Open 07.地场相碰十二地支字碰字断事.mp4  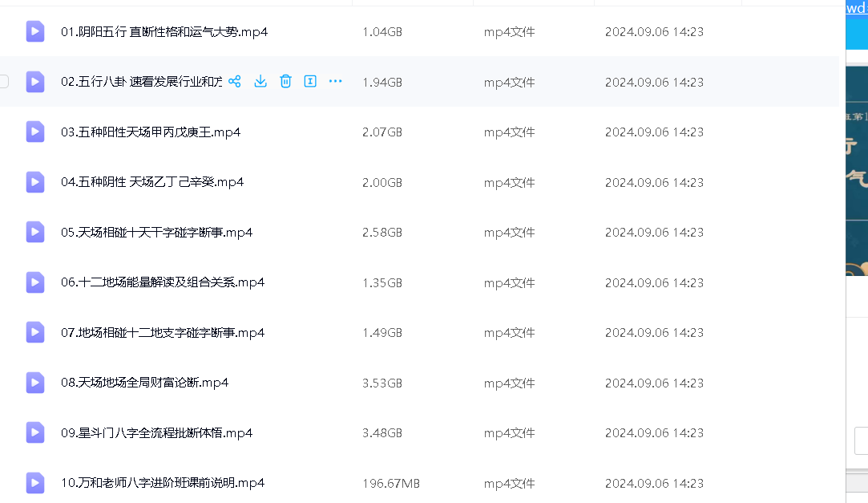(163, 333)
